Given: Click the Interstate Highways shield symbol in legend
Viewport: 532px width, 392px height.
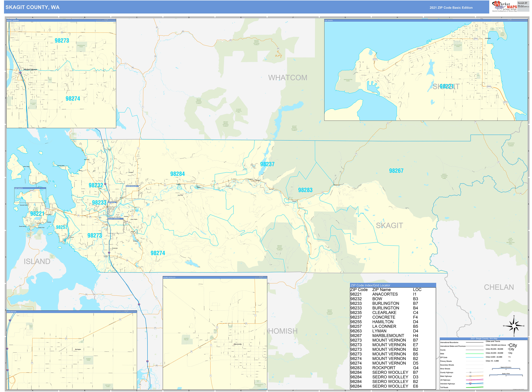Looking at the screenshot, I should (x=470, y=384).
